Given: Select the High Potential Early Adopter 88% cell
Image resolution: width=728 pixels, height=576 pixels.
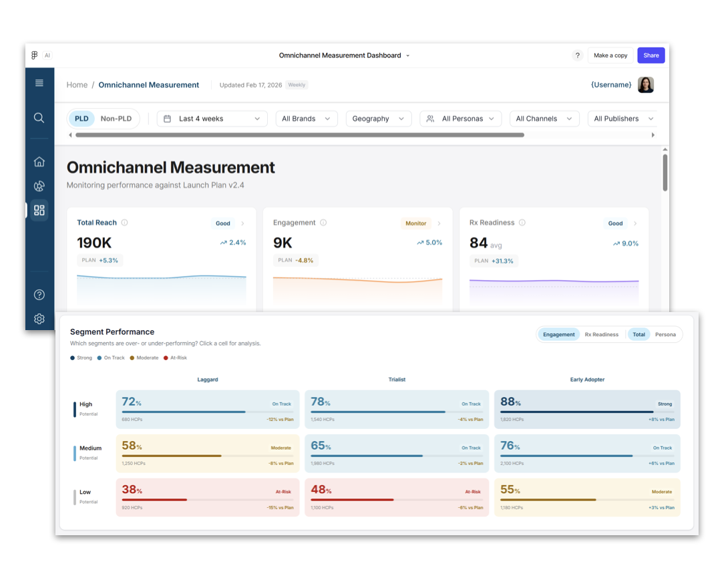Looking at the screenshot, I should (x=586, y=410).
